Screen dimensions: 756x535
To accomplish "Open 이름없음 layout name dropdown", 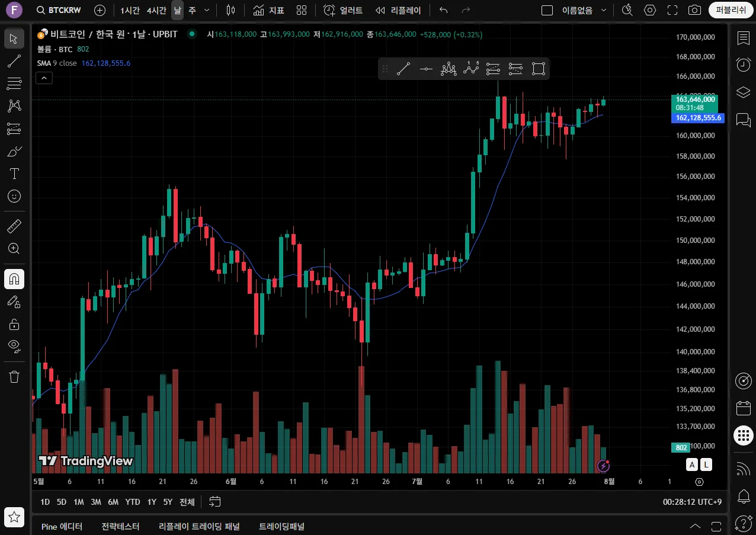I will click(584, 10).
